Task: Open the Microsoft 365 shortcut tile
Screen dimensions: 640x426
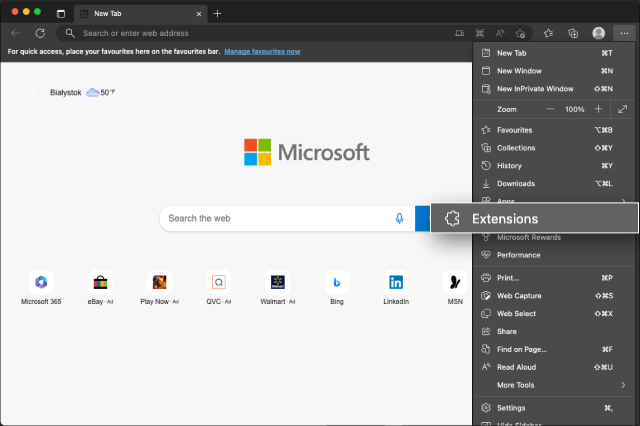Action: (41, 282)
